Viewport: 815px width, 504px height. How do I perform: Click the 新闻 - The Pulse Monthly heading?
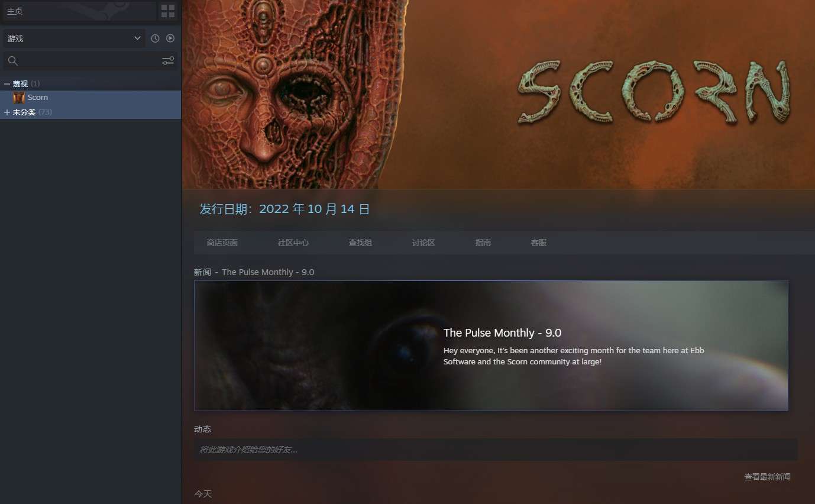(254, 272)
